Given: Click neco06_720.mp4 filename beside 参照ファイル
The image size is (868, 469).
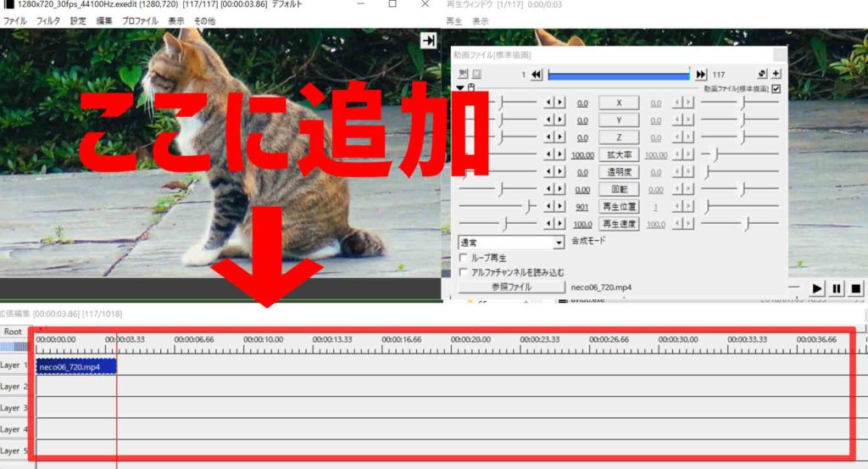Looking at the screenshot, I should [601, 288].
